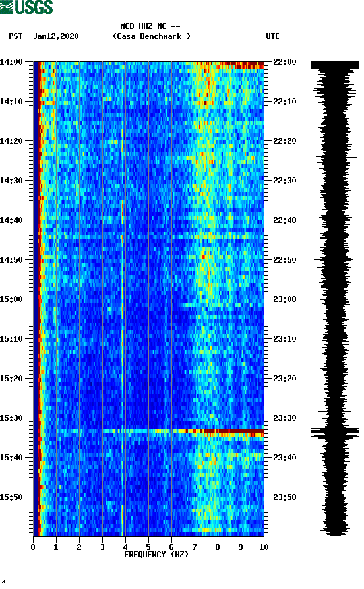Click the 23:50 UTC time label

tap(285, 497)
